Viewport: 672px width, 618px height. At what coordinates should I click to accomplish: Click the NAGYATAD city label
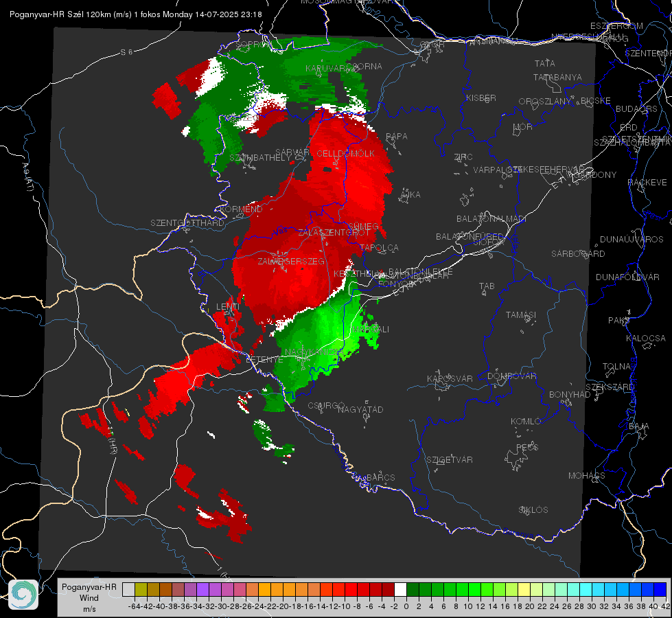click(360, 409)
